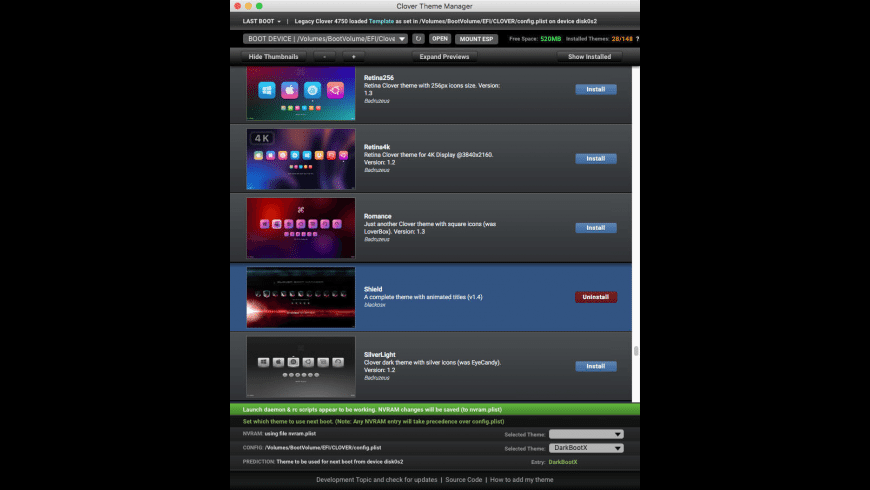Click the 520MB free space value
The image size is (870, 490).
[550, 39]
